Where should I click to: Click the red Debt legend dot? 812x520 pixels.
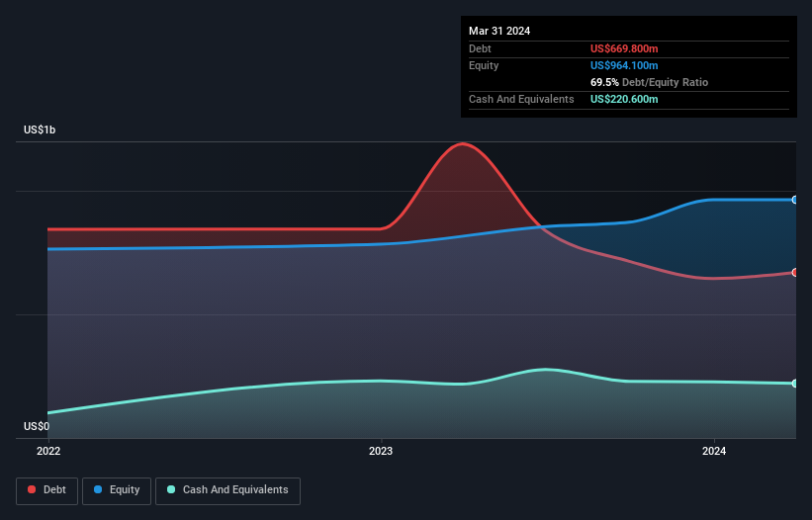click(32, 489)
